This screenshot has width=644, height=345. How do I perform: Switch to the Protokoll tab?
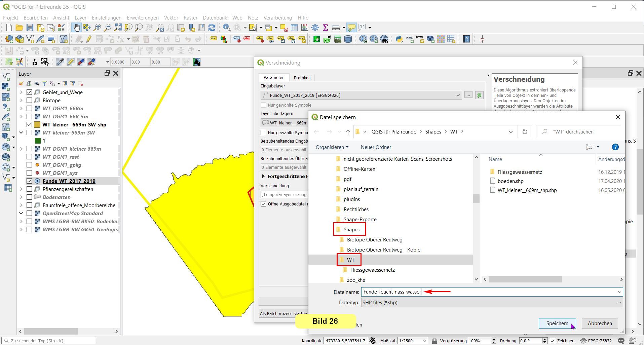[x=302, y=78]
